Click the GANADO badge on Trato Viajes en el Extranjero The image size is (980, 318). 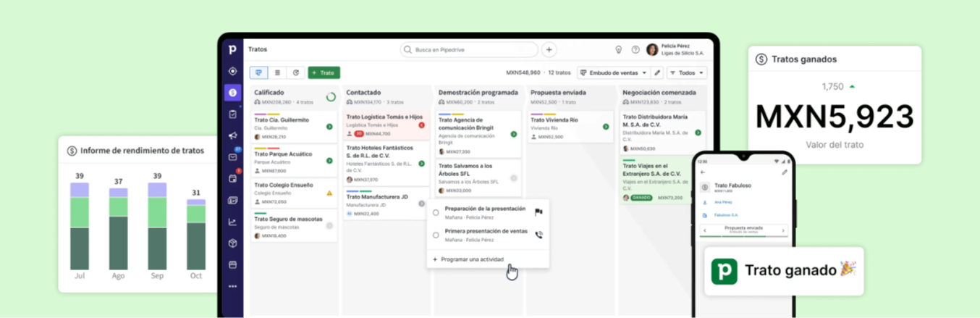click(641, 197)
